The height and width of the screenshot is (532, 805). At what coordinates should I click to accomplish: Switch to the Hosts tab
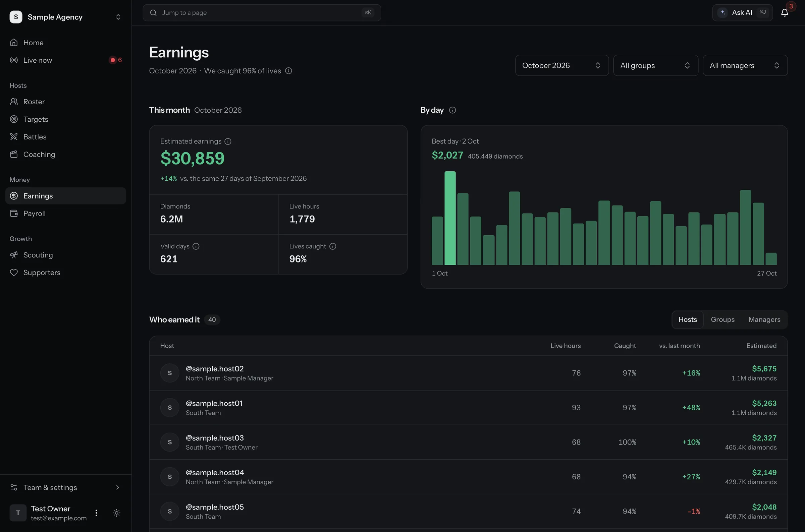click(688, 319)
